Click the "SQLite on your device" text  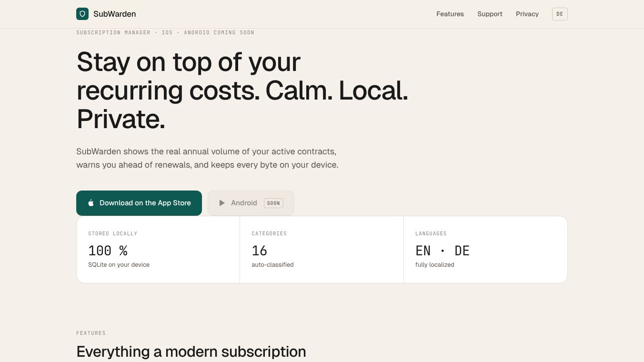tap(119, 265)
